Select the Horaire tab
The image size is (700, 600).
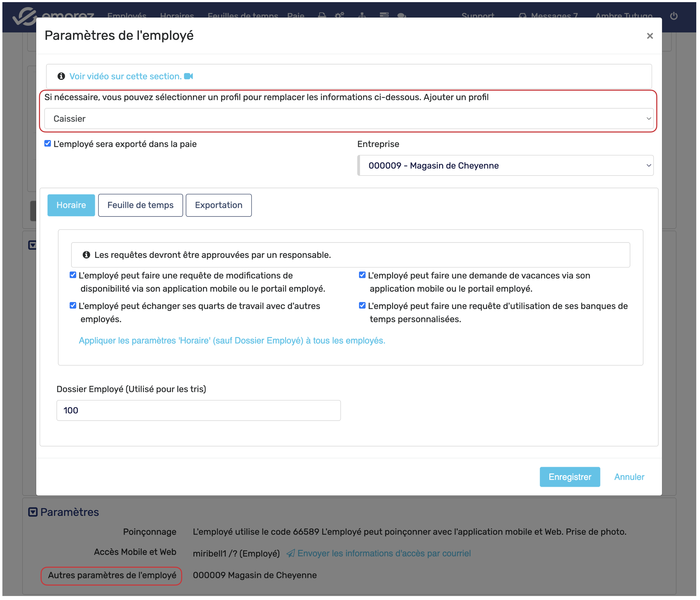pyautogui.click(x=71, y=205)
